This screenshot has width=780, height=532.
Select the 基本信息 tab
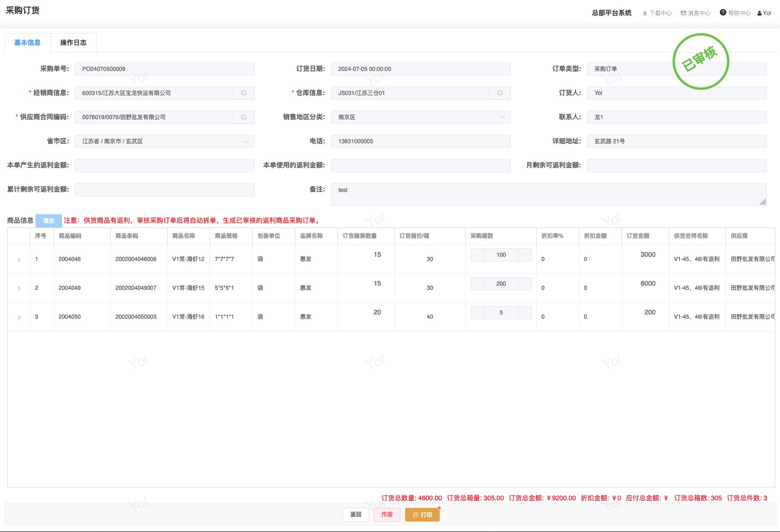[27, 43]
